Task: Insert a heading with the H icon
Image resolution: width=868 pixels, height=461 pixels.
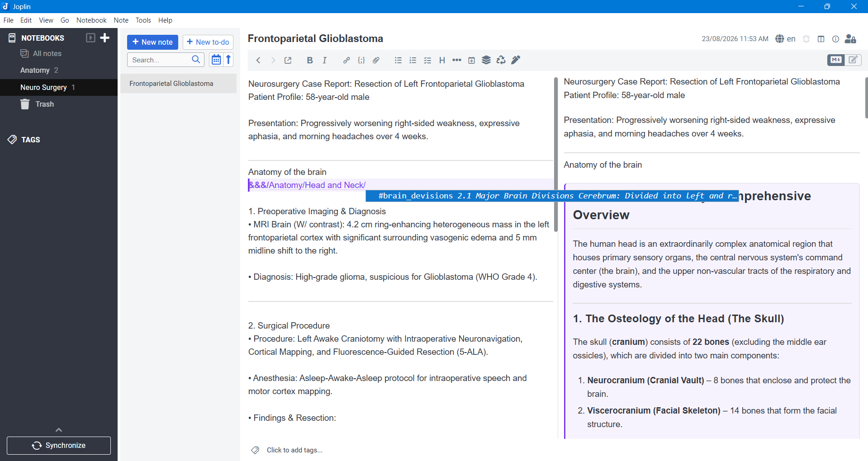Action: click(x=442, y=60)
